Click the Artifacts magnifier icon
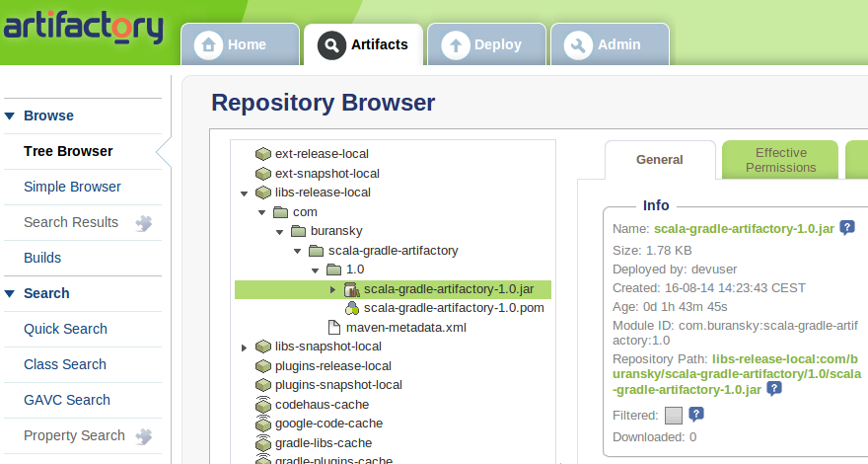Screen dimensions: 868x464 pyautogui.click(x=331, y=44)
